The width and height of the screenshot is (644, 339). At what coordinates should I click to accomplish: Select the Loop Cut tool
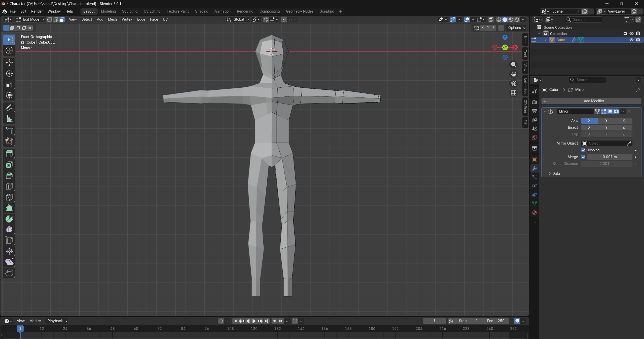(9, 186)
